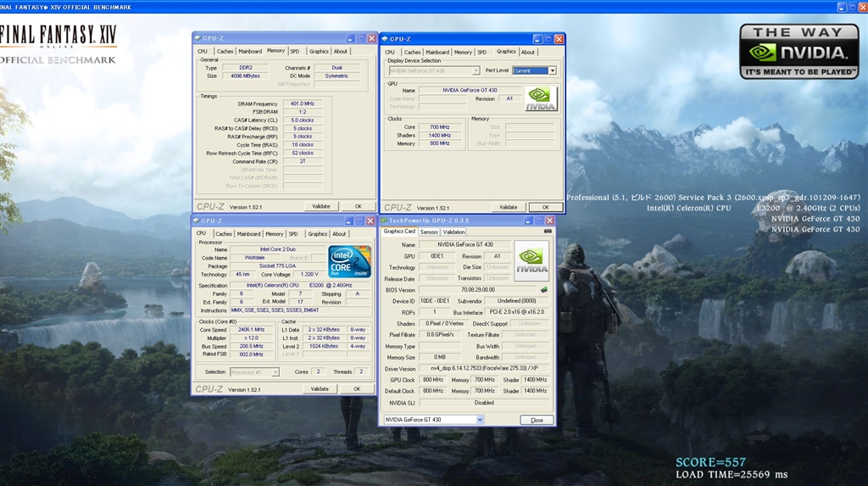Viewport: 868px width, 486px height.
Task: Click the NVIDIA SLI Disabled field
Action: (x=484, y=403)
